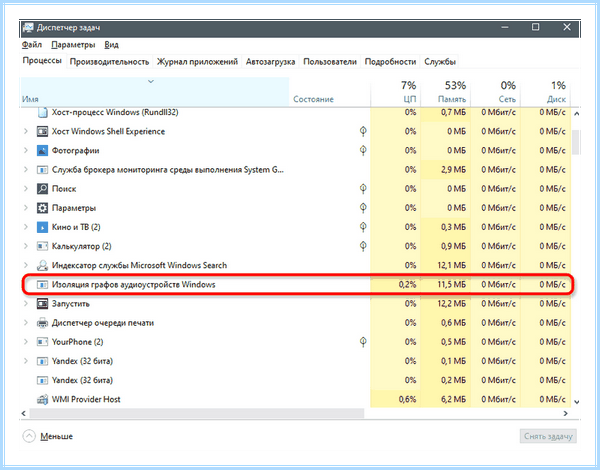
Task: Click the audio device graph isolation icon
Action: pos(42,284)
